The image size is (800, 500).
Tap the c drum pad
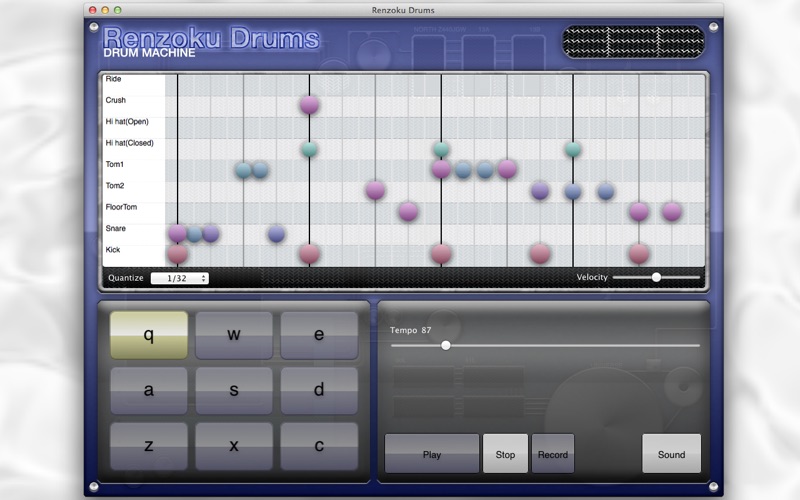(319, 446)
